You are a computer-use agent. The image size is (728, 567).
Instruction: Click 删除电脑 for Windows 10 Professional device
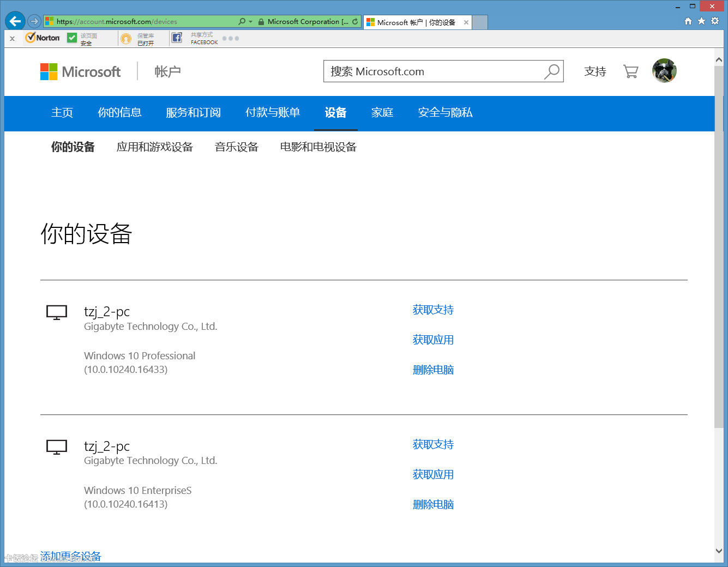click(433, 370)
